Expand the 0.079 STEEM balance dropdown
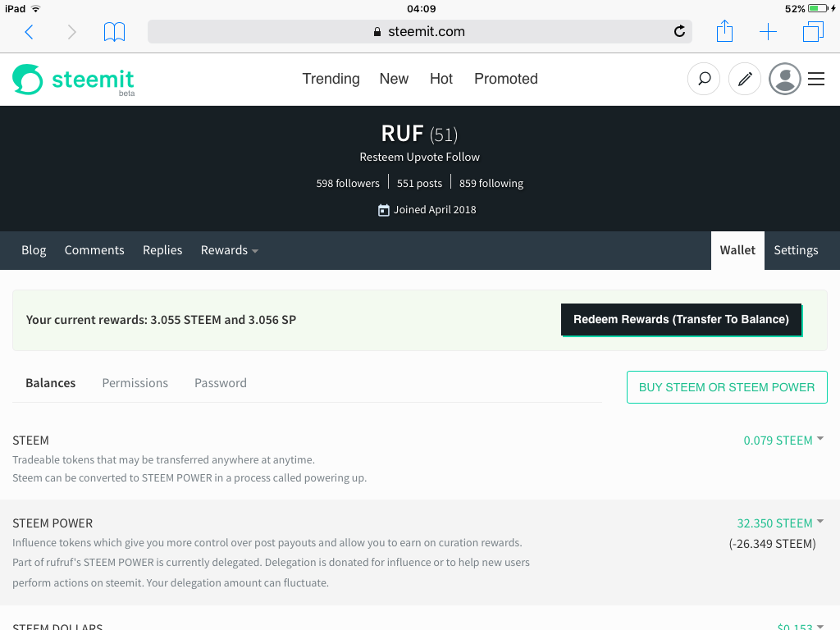The width and height of the screenshot is (840, 630). [783, 441]
